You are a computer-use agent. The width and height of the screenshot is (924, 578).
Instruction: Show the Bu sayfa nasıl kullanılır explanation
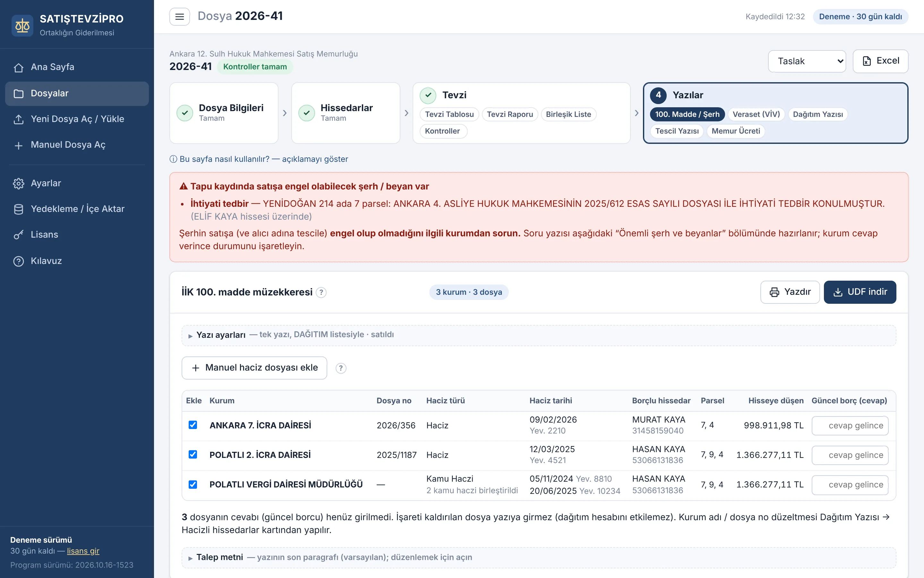tap(259, 159)
